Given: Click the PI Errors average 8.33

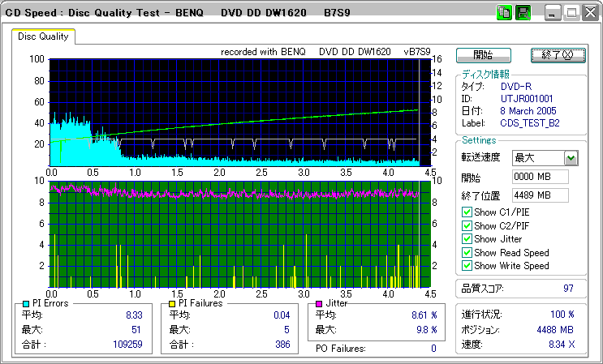Looking at the screenshot, I should (x=134, y=315).
